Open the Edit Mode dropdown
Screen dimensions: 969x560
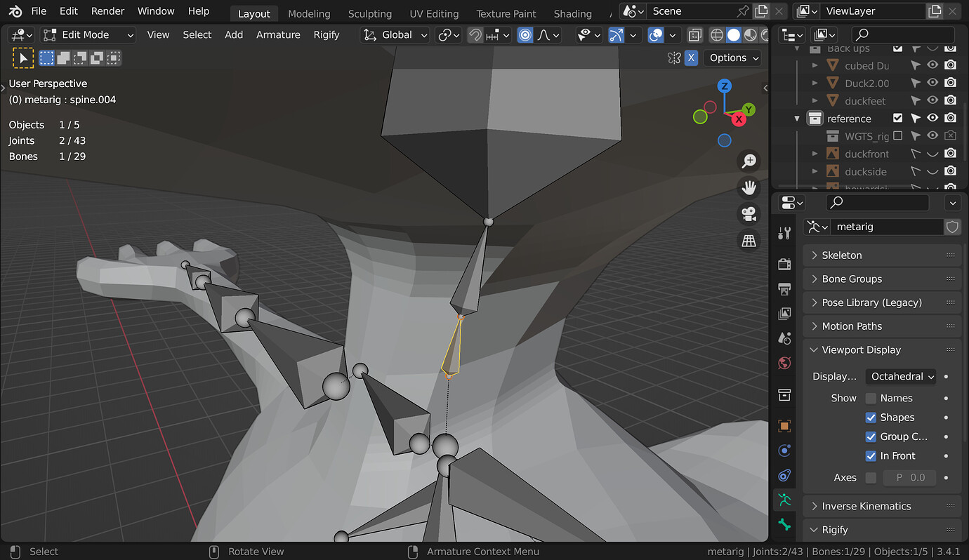pos(88,35)
